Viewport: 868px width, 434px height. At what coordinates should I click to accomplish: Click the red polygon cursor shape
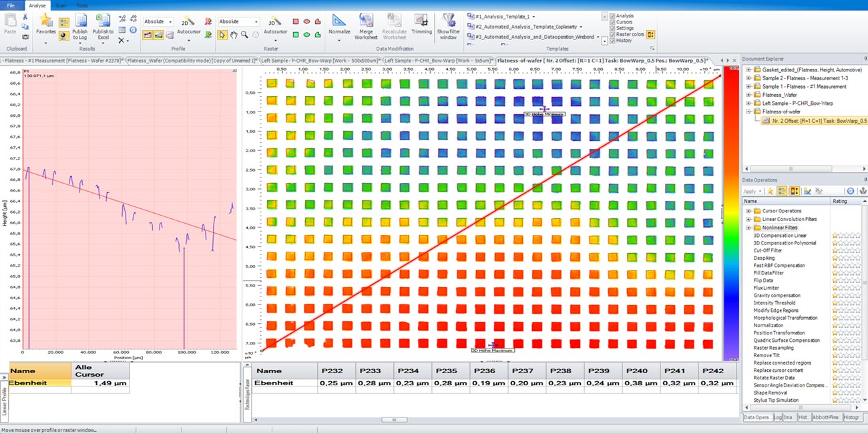point(318,21)
